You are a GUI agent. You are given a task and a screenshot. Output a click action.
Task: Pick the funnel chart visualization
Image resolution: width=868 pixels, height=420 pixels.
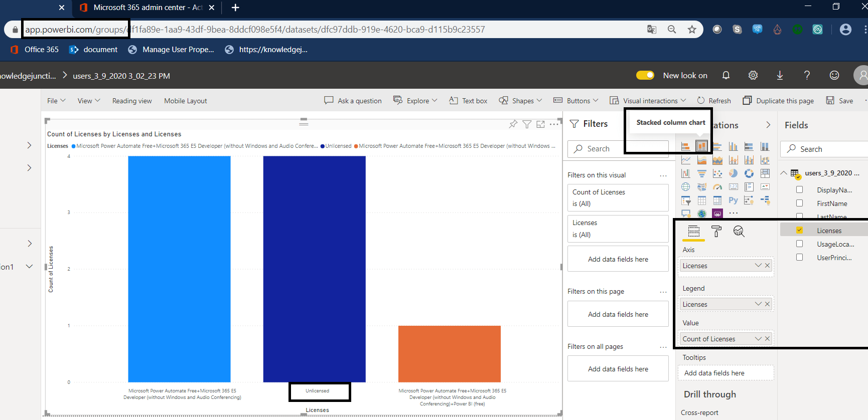tap(701, 173)
